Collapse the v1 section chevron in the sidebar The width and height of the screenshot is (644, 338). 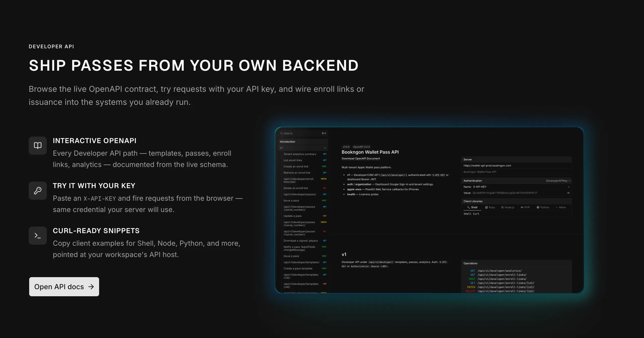point(325,148)
